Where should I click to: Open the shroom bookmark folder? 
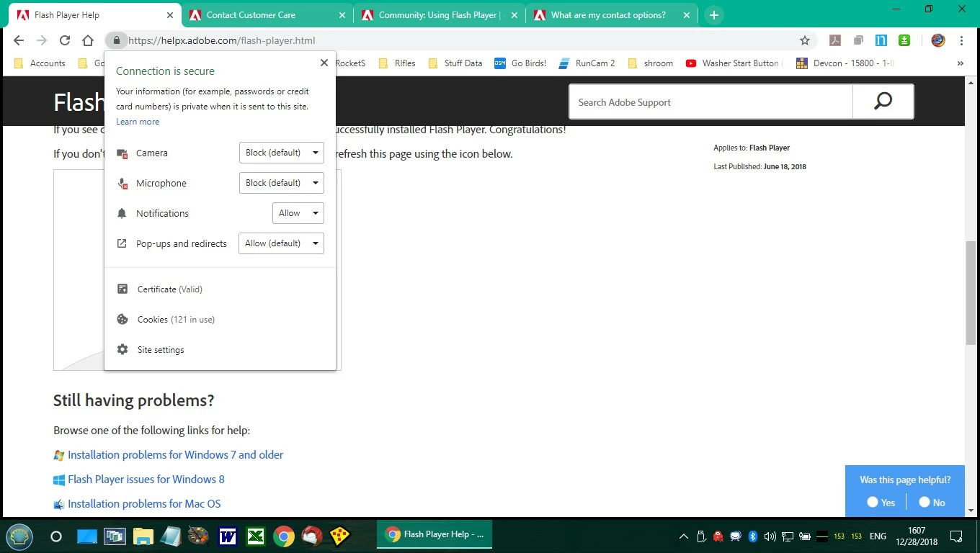click(x=651, y=63)
